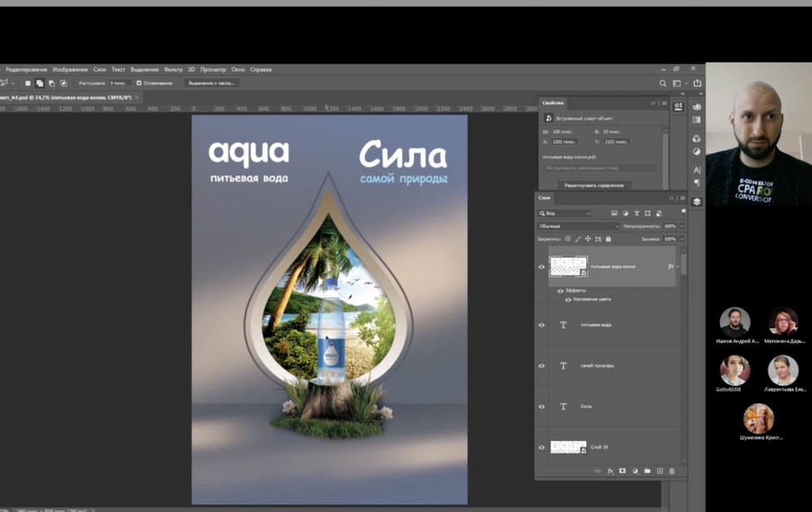This screenshot has width=812, height=512.
Task: Filter layers by type layers (T icon)
Action: (636, 214)
